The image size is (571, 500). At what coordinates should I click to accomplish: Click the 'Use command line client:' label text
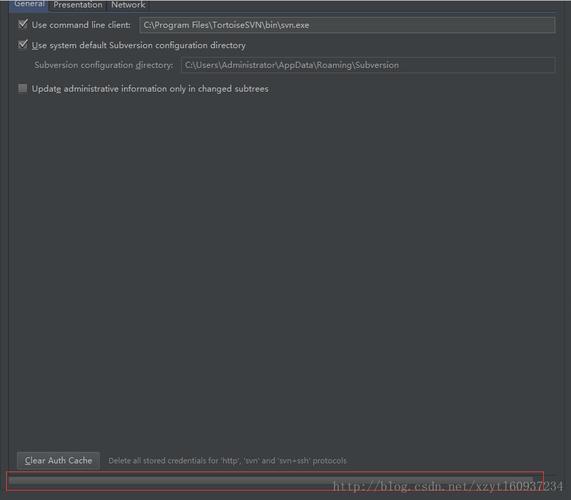[x=81, y=25]
